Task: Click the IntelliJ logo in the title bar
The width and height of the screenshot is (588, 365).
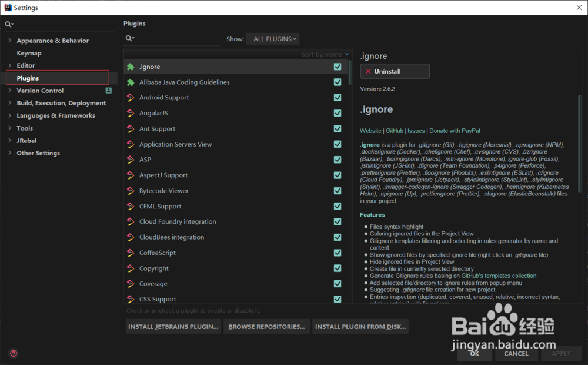Action: click(8, 8)
